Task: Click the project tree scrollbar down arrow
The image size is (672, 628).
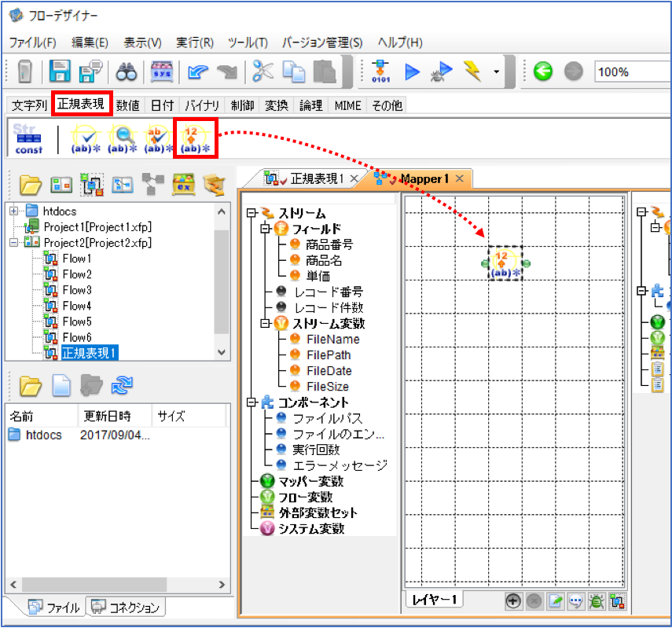Action: coord(222,352)
